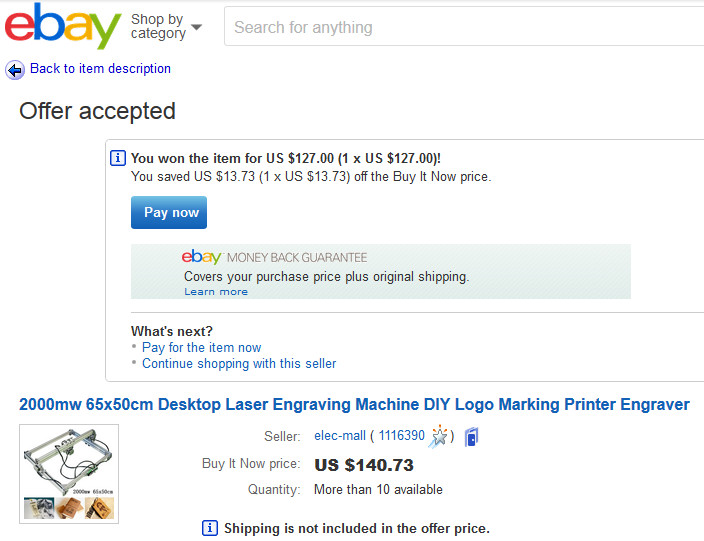Click the eBay logo in the header
Screen dimensions: 704x541
(63, 26)
